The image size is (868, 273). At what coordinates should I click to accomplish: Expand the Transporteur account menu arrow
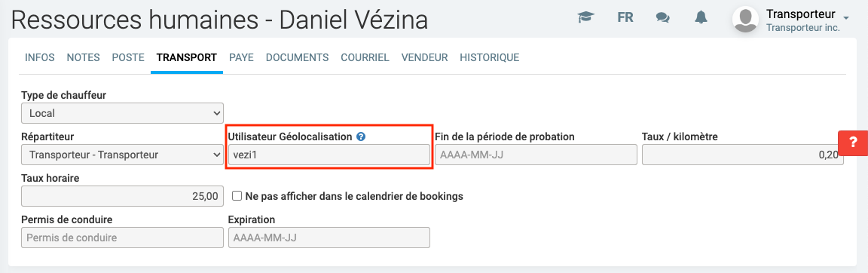845,16
